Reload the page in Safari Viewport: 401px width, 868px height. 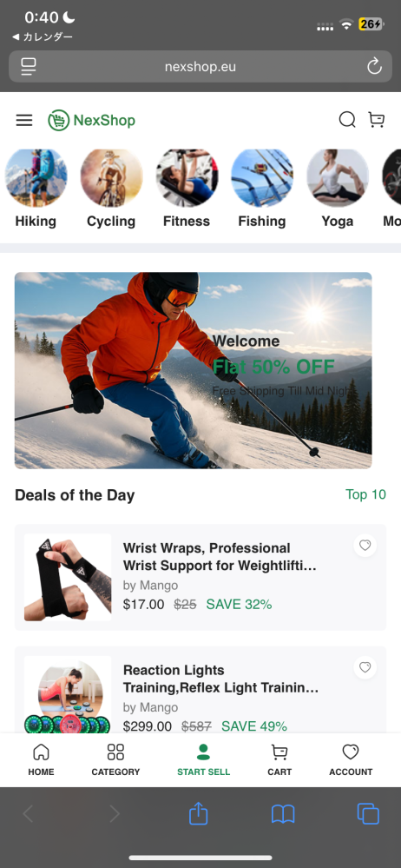(x=374, y=67)
